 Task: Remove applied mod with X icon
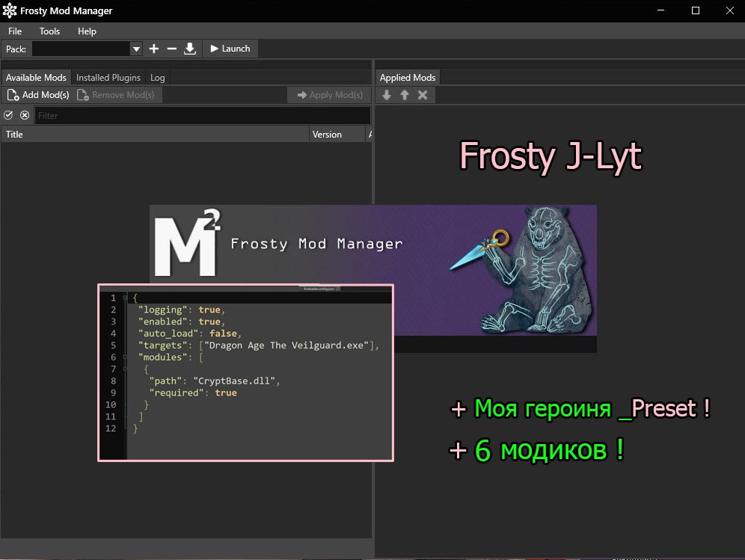click(423, 95)
